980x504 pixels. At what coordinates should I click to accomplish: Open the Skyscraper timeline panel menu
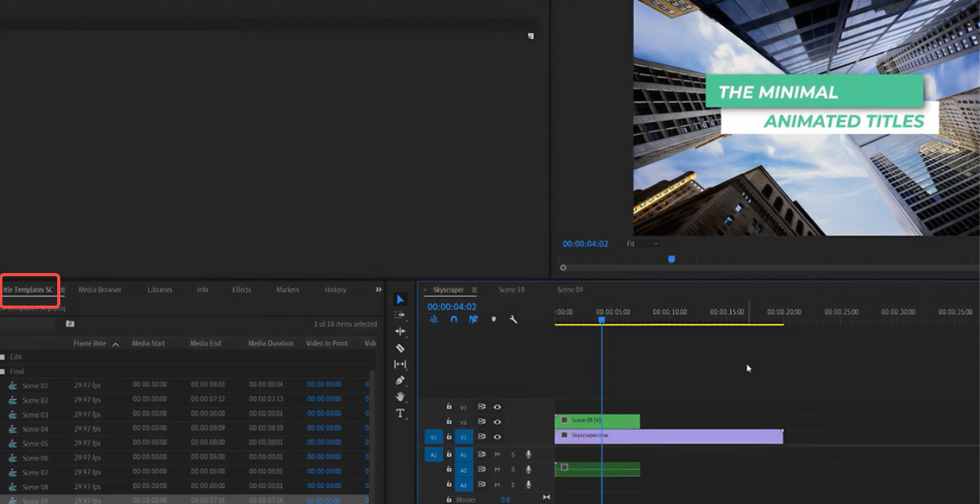click(474, 290)
